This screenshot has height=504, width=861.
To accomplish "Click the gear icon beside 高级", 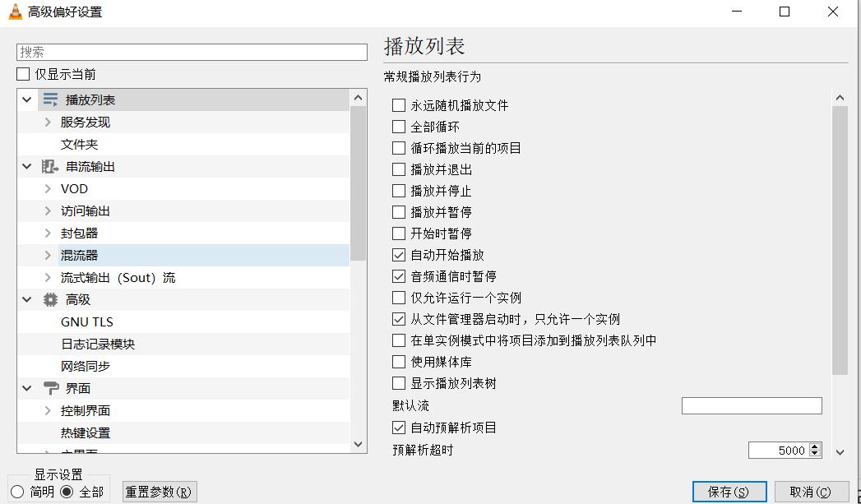I will click(50, 299).
